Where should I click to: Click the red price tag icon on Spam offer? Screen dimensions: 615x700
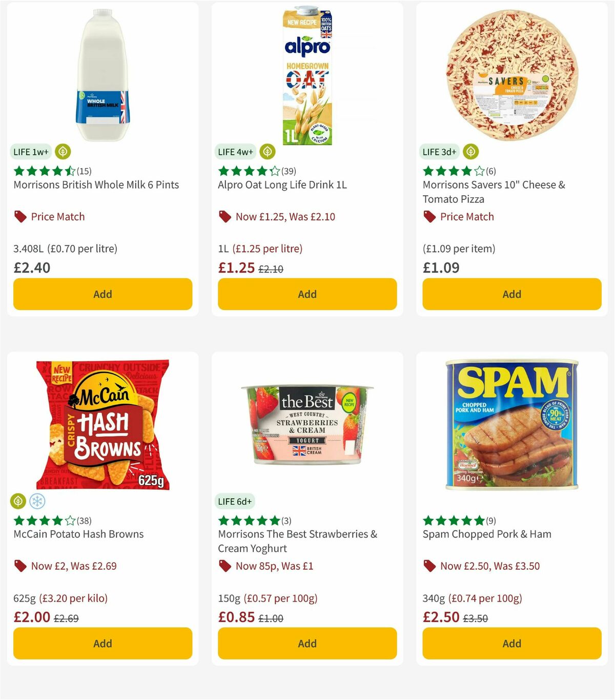tap(429, 566)
